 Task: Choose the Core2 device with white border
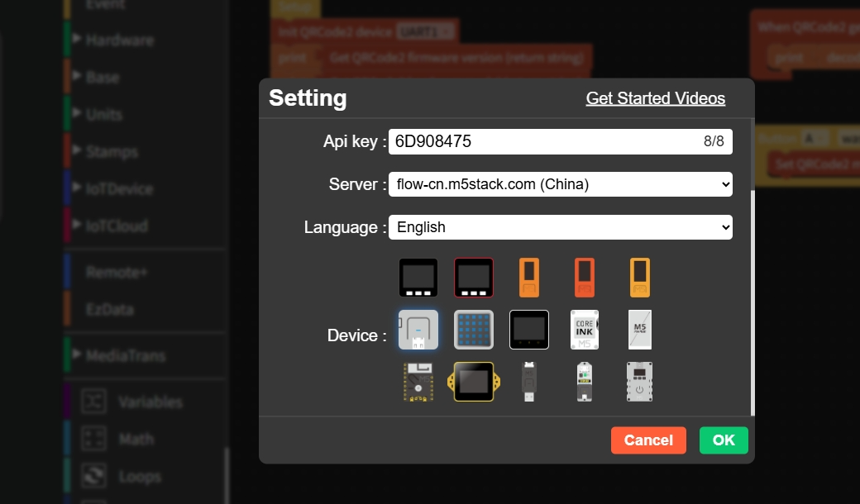[x=529, y=330]
